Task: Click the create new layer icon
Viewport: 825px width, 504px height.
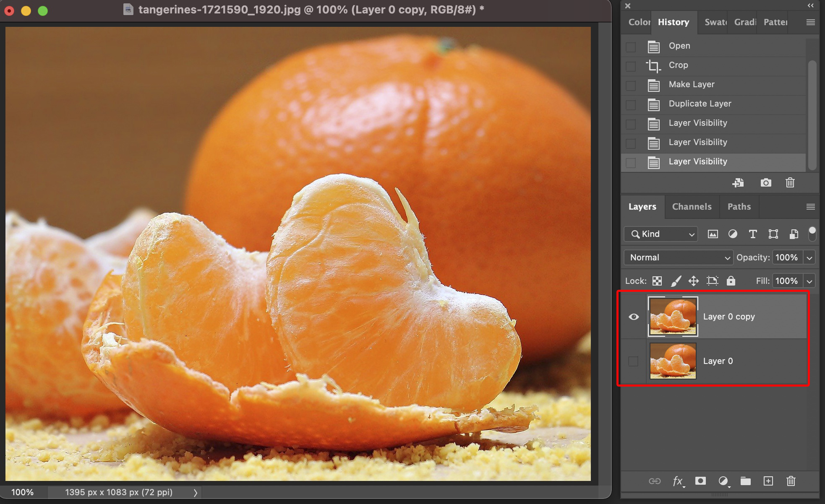Action: (768, 481)
